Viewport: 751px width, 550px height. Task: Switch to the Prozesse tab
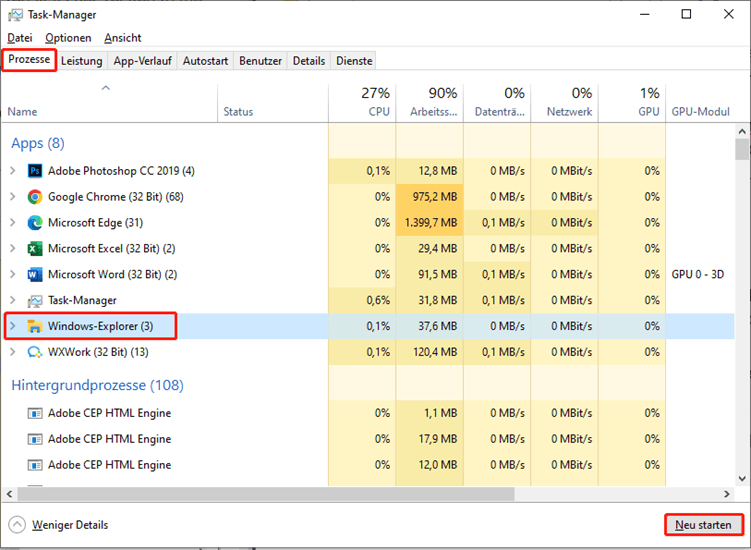tap(29, 60)
